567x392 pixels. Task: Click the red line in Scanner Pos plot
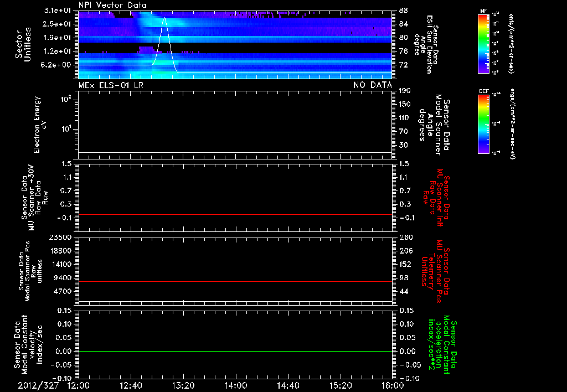(x=235, y=281)
